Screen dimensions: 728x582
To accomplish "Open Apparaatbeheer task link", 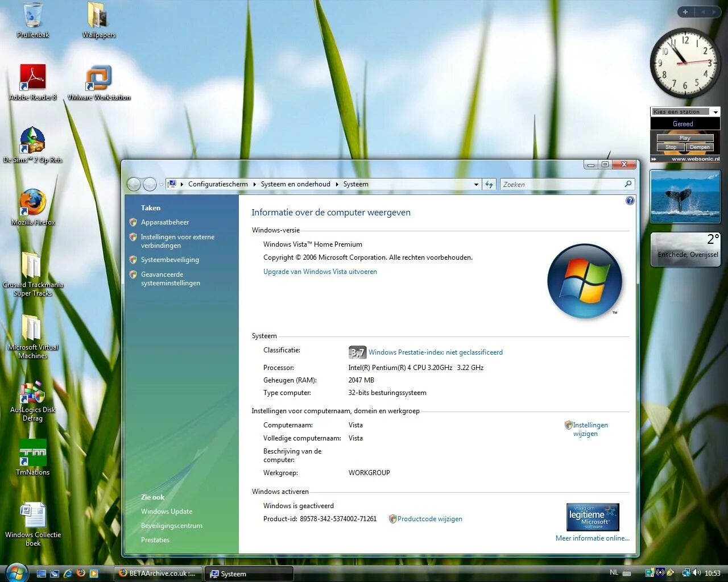I will (164, 222).
